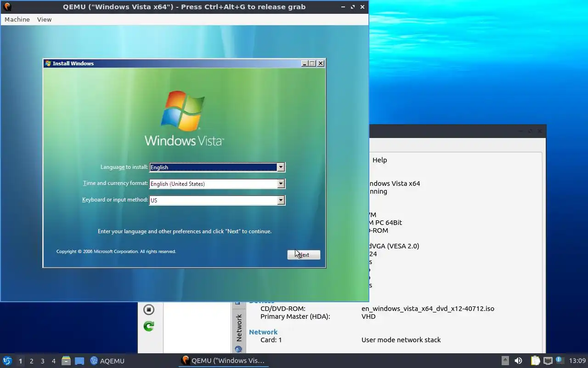Expand the Keyboard or input method dropdown arrow
Screen dimensions: 588x368
[x=281, y=200]
